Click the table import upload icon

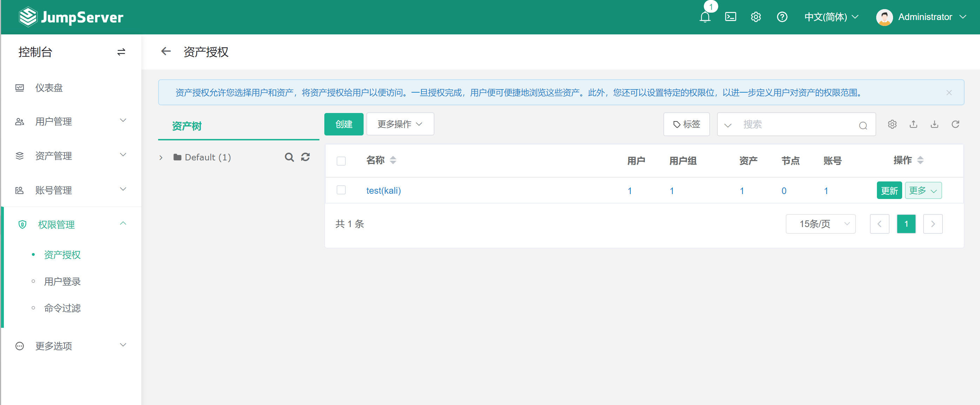tap(913, 124)
